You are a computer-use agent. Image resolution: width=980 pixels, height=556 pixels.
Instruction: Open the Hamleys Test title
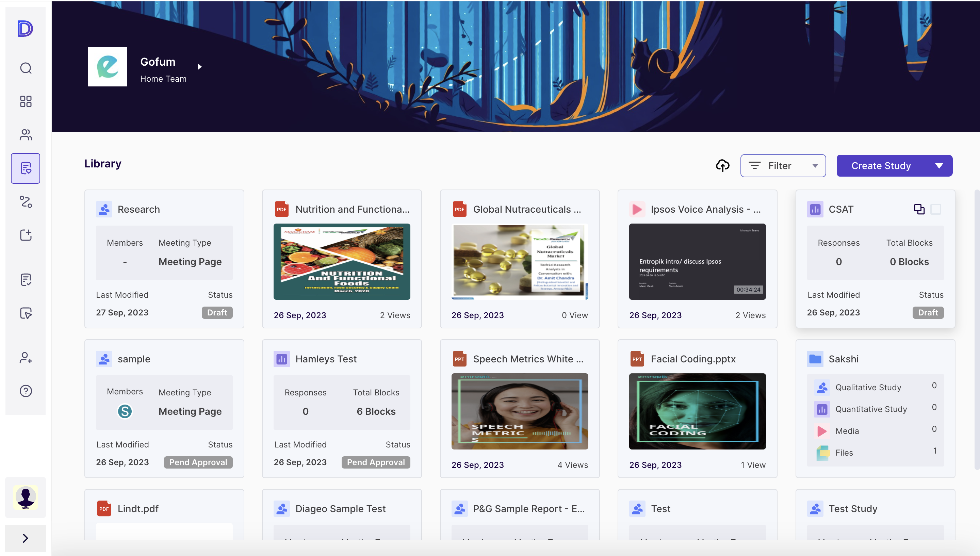(x=326, y=359)
